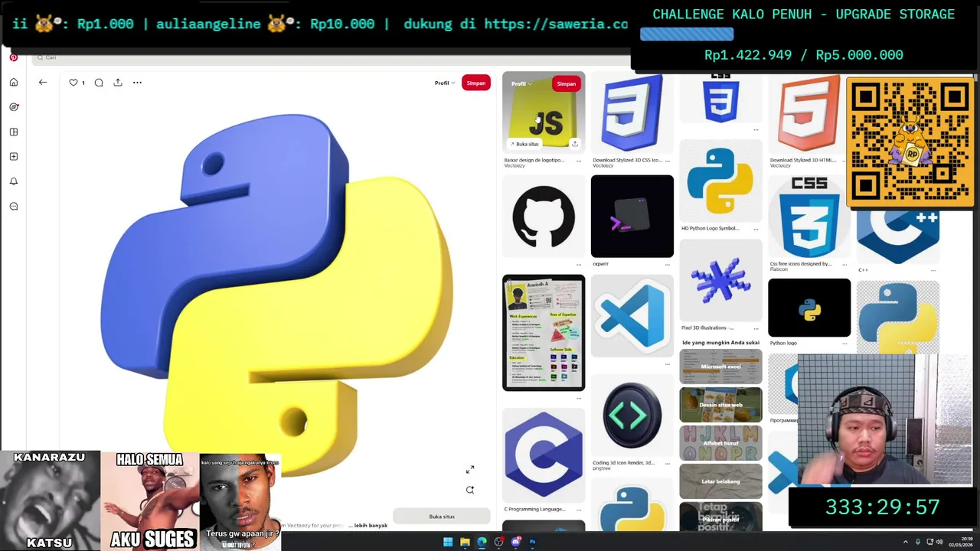The width and height of the screenshot is (980, 551).
Task: Open the Profil dropdown on JS pin
Action: click(521, 83)
